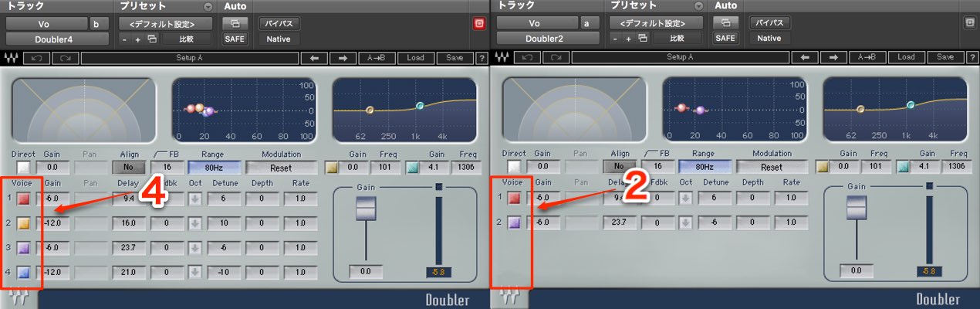Click next preset plus in Doubler4 header
This screenshot has width=980, height=309.
[x=138, y=38]
